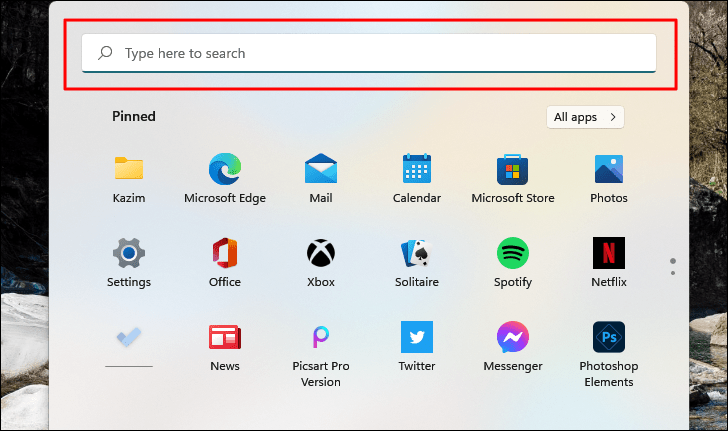728x431 pixels.
Task: Launch Picsart Pro Version
Action: [321, 354]
